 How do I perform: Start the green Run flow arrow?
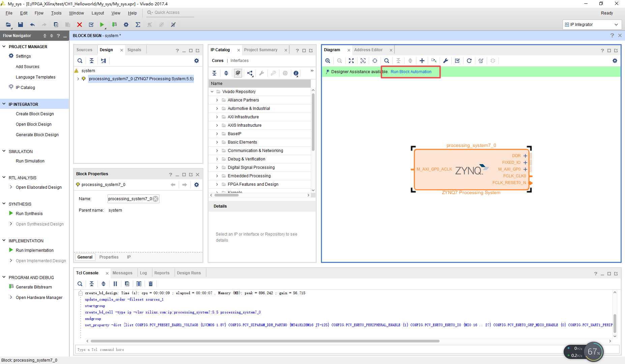pyautogui.click(x=102, y=25)
